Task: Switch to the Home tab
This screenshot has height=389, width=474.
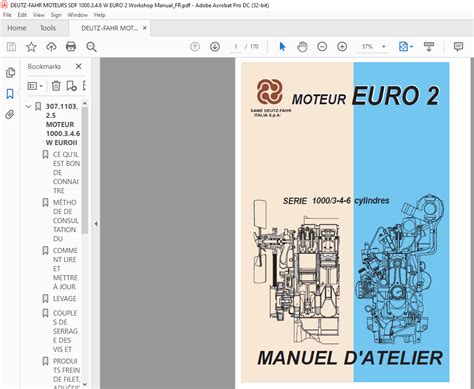Action: click(17, 28)
